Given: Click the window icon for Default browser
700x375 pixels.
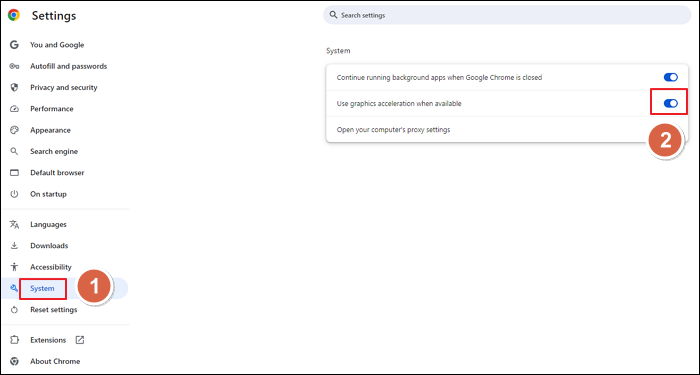Looking at the screenshot, I should (14, 173).
